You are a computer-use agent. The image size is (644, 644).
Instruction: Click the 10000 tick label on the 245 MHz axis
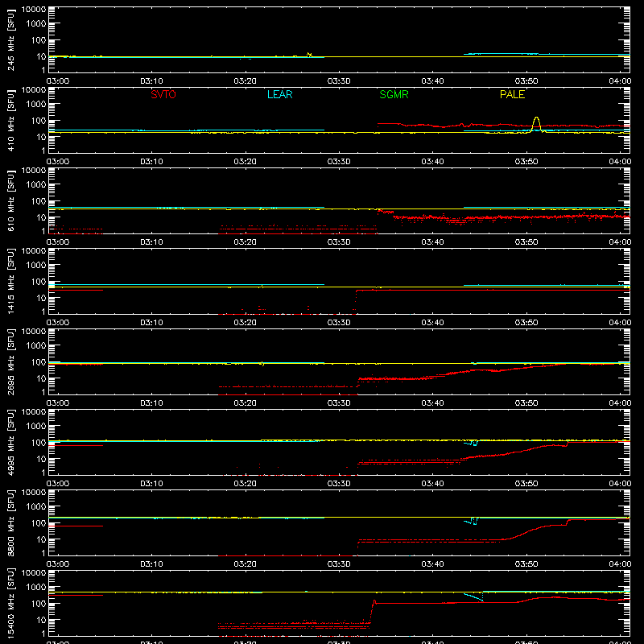tap(34, 10)
